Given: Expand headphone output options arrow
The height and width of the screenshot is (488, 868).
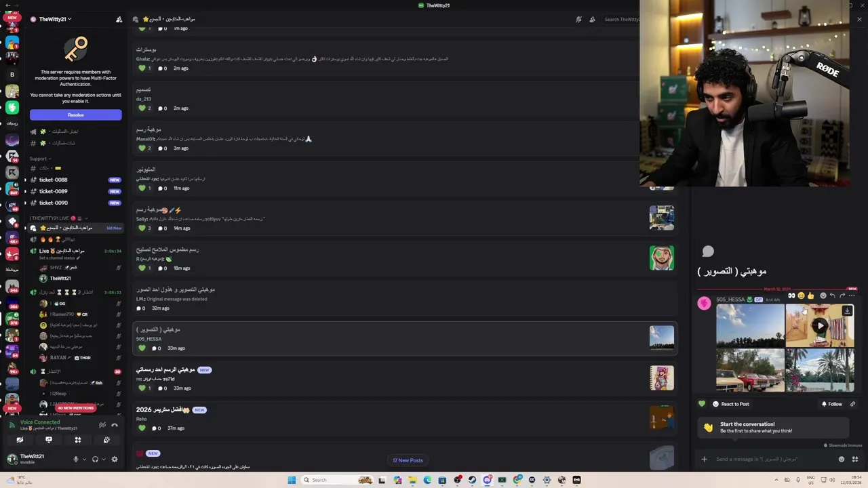Looking at the screenshot, I should [x=103, y=459].
